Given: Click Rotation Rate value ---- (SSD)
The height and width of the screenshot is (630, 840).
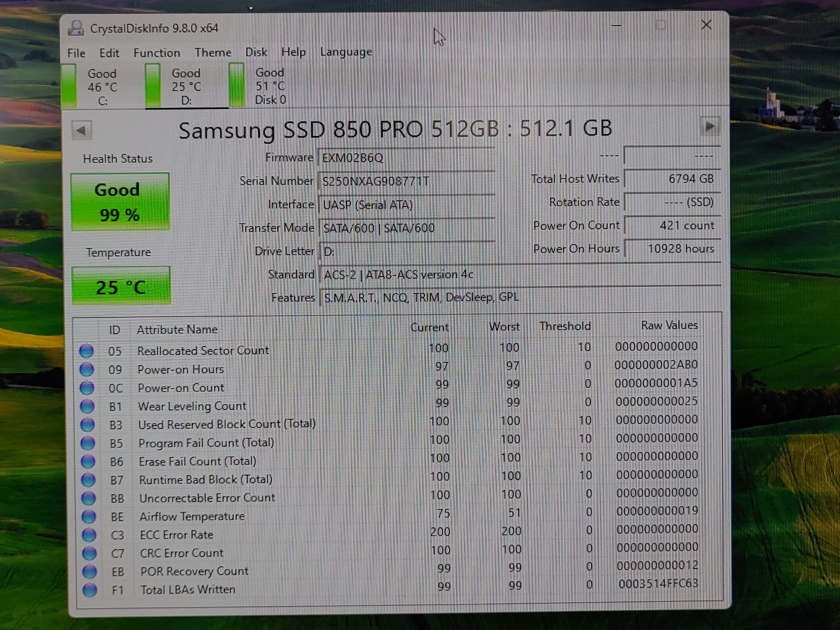Looking at the screenshot, I should click(x=672, y=202).
